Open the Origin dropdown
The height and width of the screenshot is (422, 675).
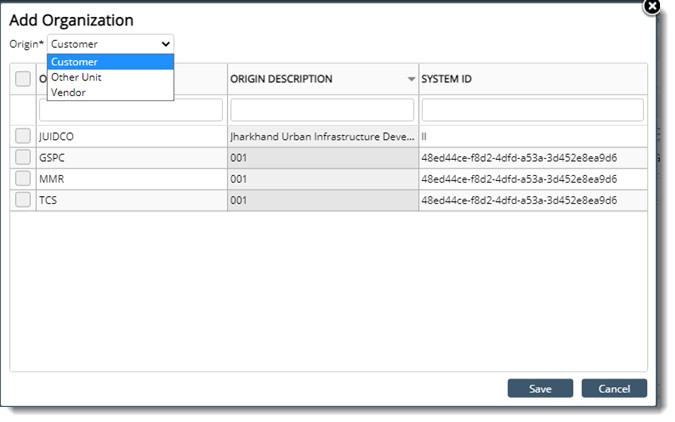[110, 44]
